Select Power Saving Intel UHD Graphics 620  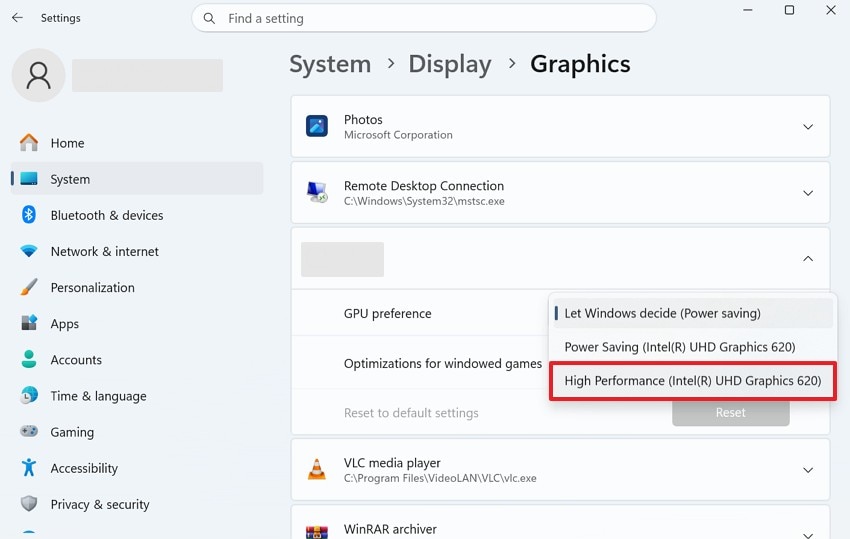[693, 347]
